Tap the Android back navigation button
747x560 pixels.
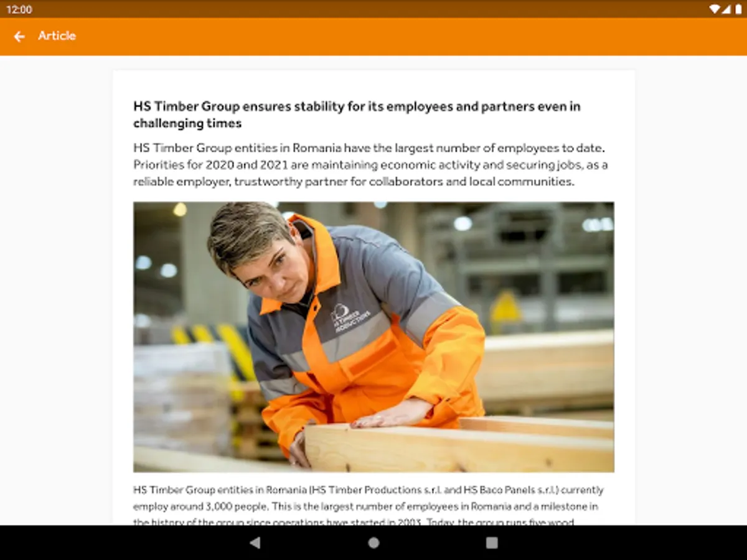click(x=255, y=543)
